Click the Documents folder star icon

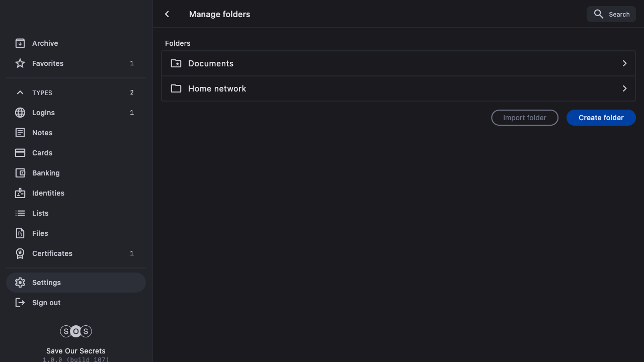tap(176, 63)
